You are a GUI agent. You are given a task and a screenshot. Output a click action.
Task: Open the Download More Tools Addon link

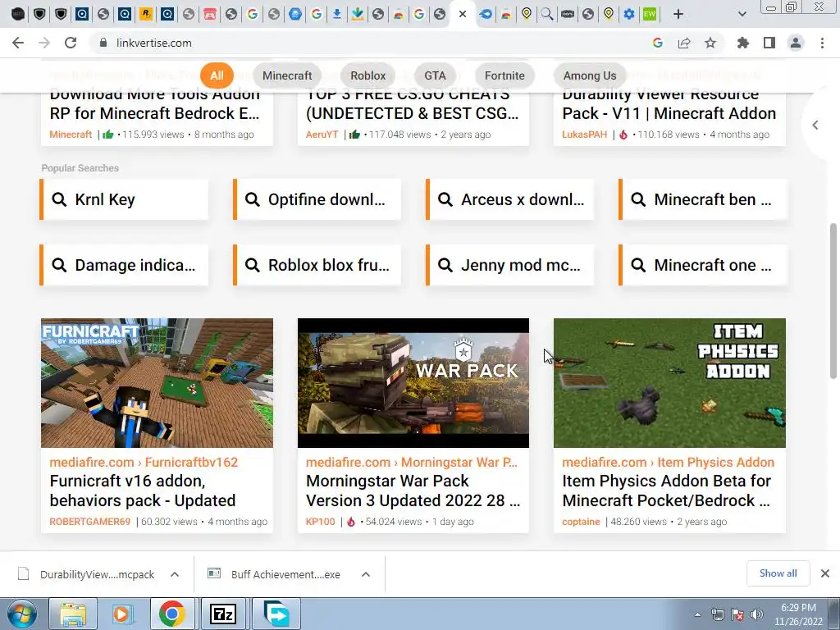click(x=155, y=104)
